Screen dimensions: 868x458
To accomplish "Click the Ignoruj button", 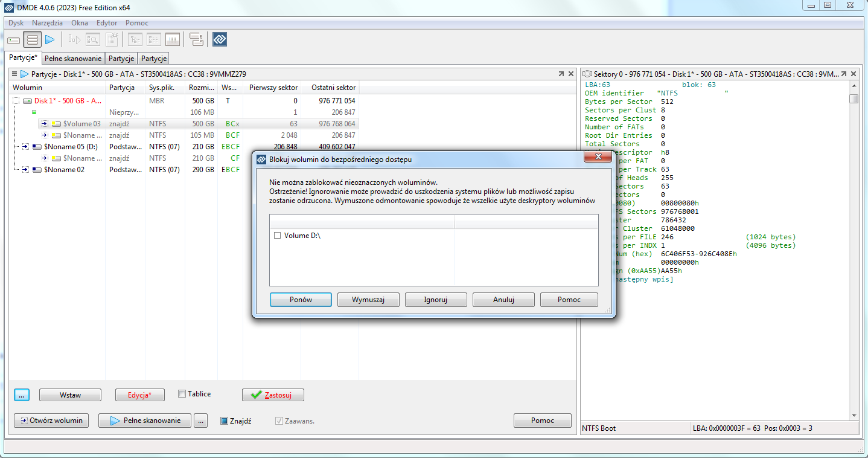I will [x=436, y=300].
